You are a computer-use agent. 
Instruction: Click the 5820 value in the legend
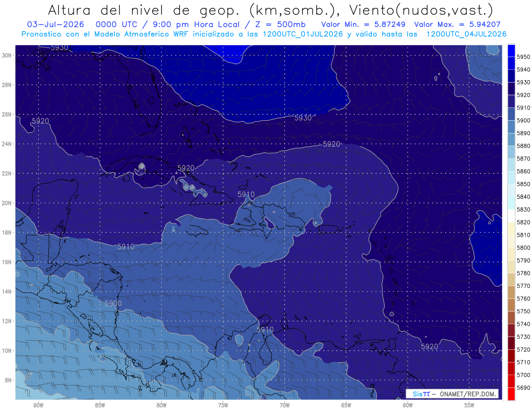coord(524,222)
